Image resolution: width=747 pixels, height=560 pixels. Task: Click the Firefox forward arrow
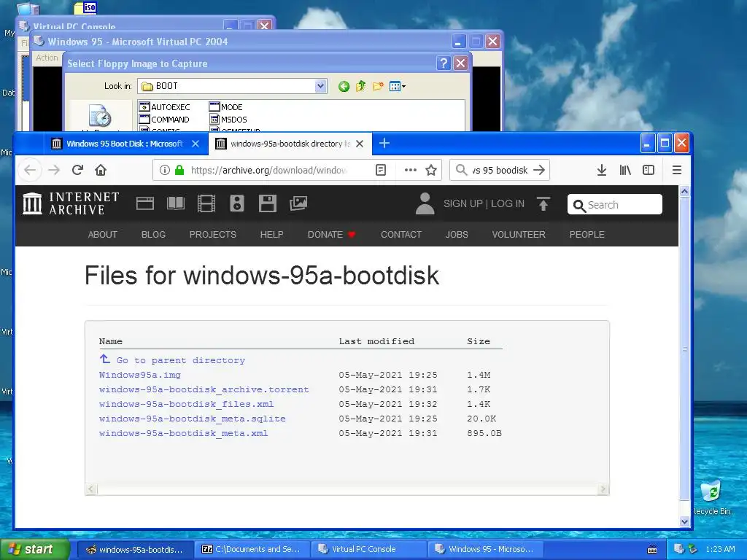tap(54, 170)
